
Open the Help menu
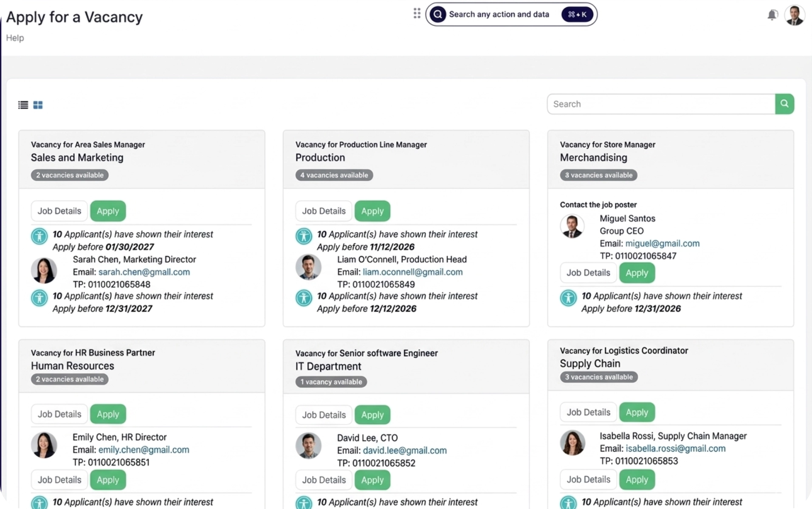coord(15,38)
